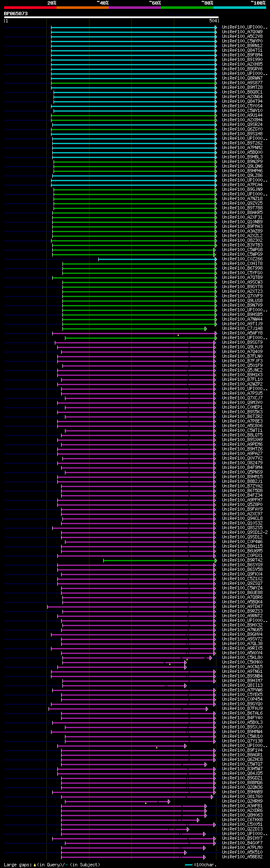
Task: Select label UniRef100_C5WTQ7
Action: coord(242,764)
